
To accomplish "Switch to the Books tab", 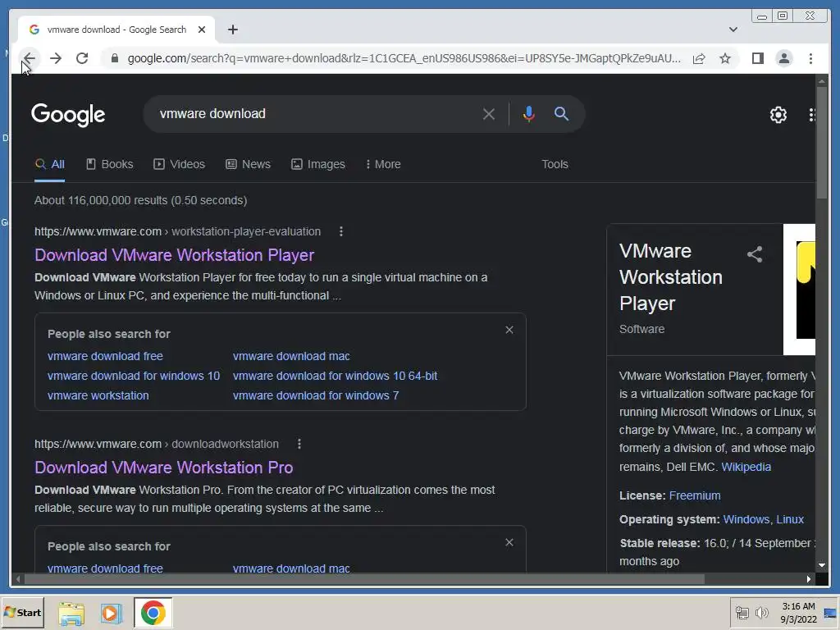I will [x=109, y=164].
